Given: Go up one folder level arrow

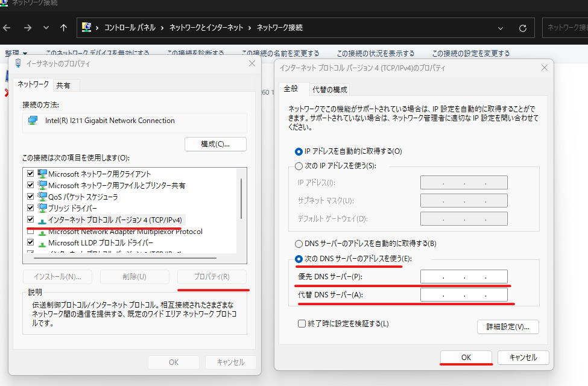Looking at the screenshot, I should (x=63, y=28).
